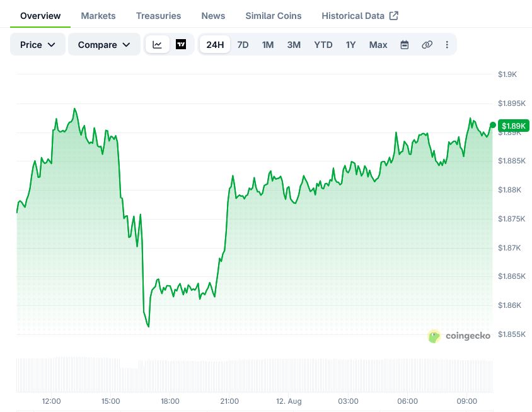Viewport: 532px width, 412px height.
Task: Click the $1.9K axis label
Action: click(x=507, y=74)
